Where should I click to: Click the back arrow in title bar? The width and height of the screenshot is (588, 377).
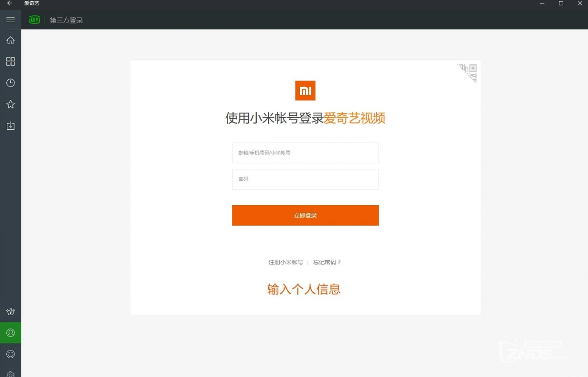point(9,3)
